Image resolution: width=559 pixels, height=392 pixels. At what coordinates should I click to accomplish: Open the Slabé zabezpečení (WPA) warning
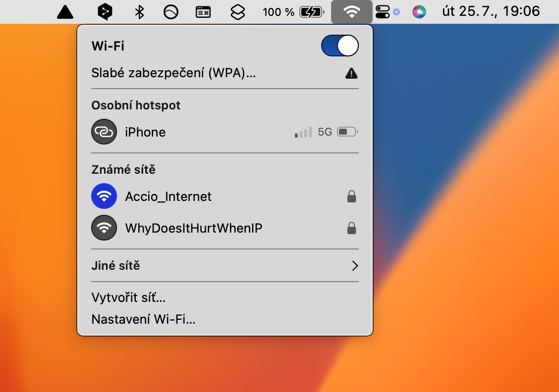[x=224, y=73]
